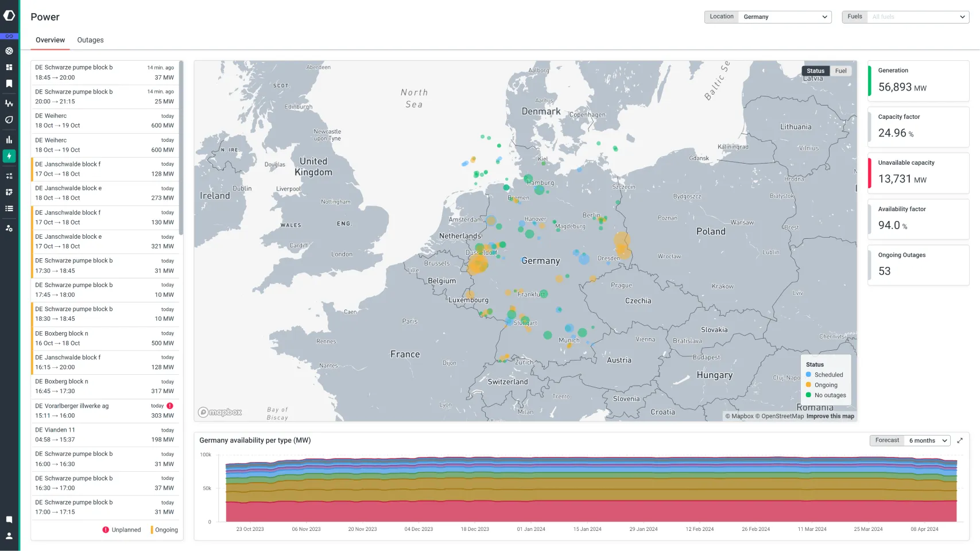Open the dashboard grid icon in sidebar
The image size is (980, 551).
point(9,67)
